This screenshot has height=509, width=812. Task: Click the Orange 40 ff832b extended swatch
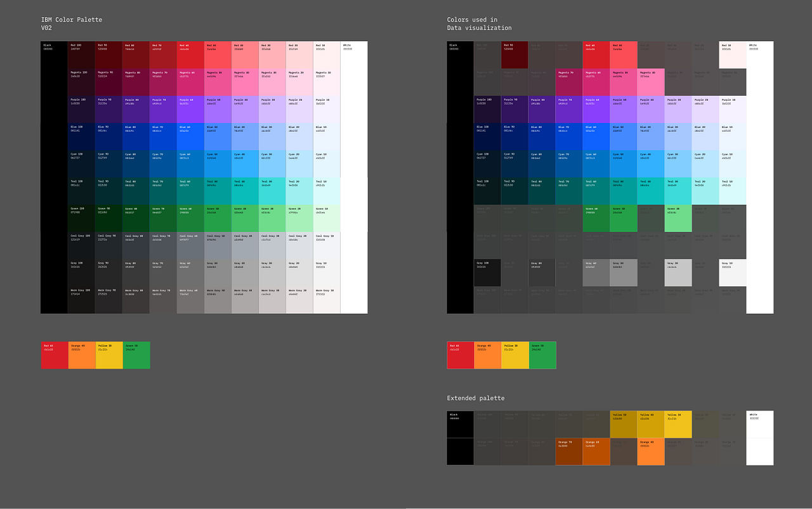pyautogui.click(x=650, y=451)
